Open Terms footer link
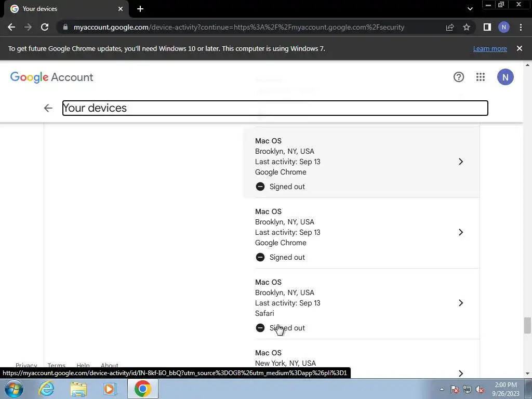 (56, 365)
